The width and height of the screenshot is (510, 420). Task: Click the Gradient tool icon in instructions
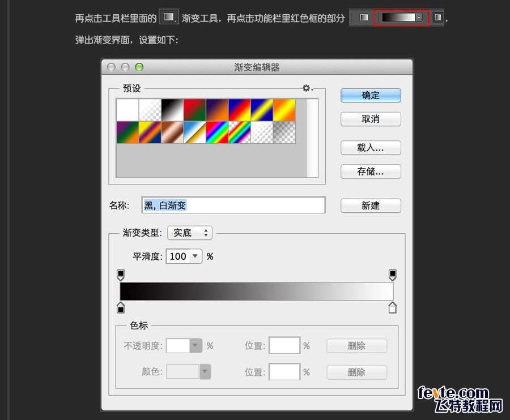168,17
